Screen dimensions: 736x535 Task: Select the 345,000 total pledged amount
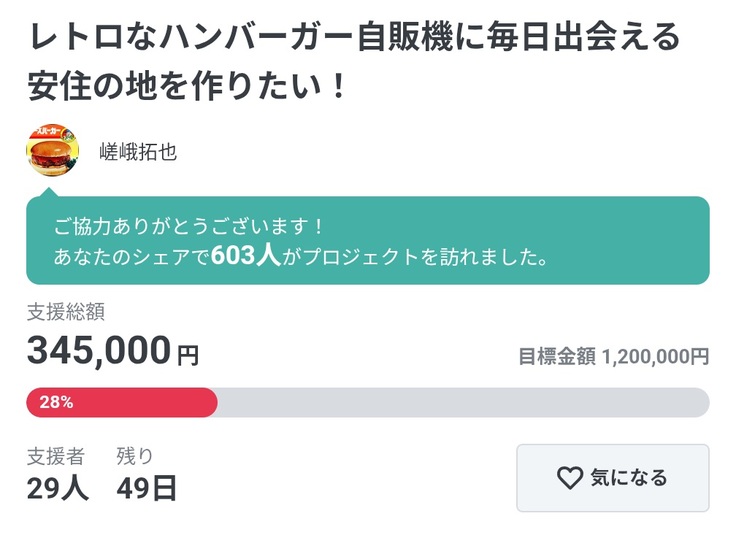99,351
